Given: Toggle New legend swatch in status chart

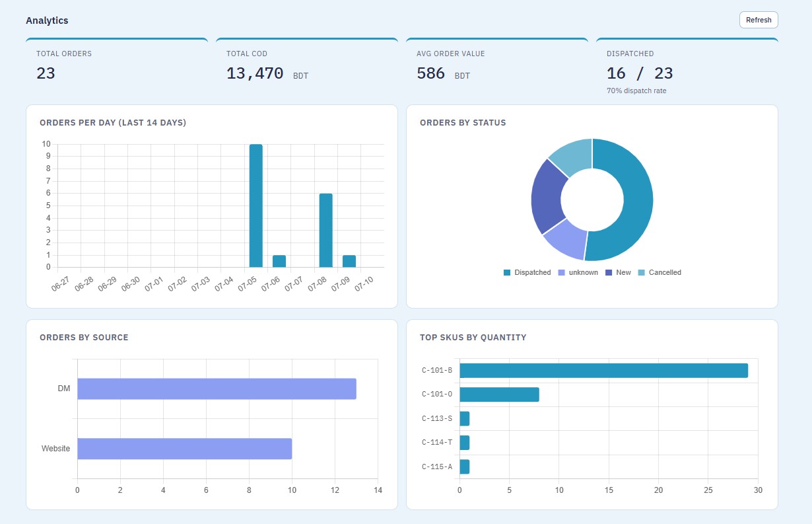Looking at the screenshot, I should point(609,272).
